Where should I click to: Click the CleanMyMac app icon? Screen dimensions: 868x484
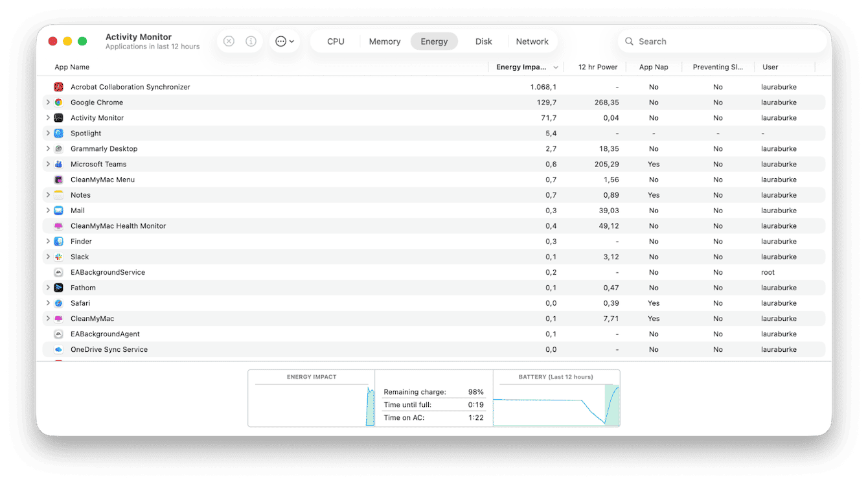58,318
